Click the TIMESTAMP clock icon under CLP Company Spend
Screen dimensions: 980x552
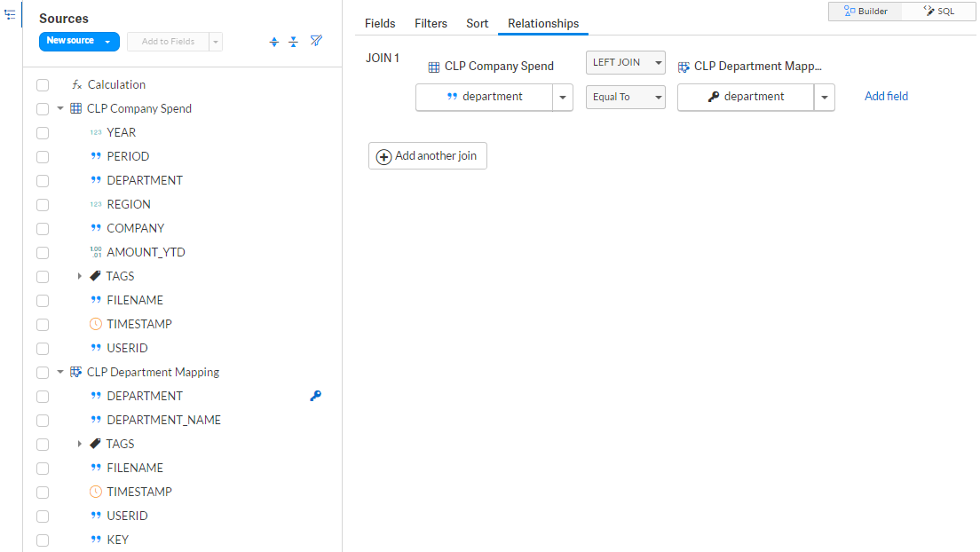click(x=96, y=324)
